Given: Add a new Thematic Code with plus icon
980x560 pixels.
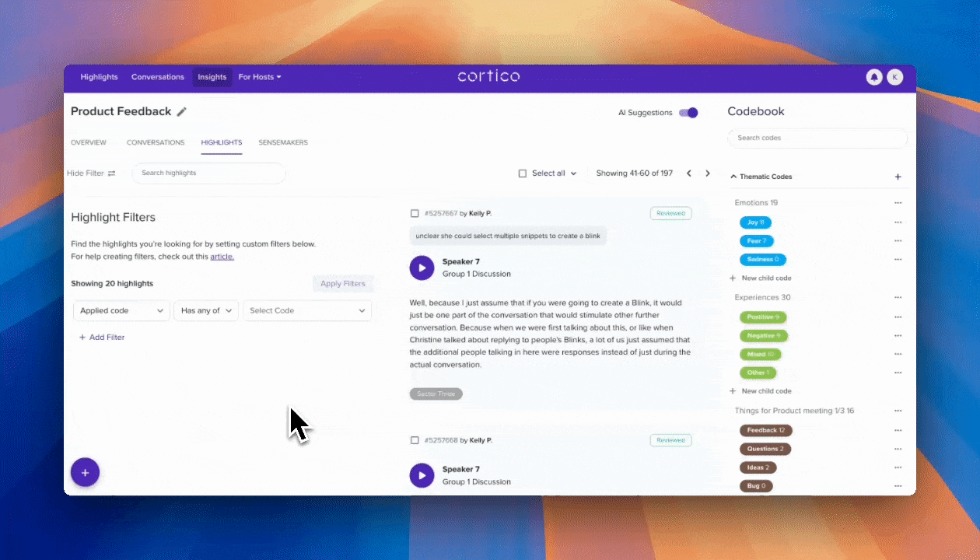Looking at the screenshot, I should click(898, 177).
